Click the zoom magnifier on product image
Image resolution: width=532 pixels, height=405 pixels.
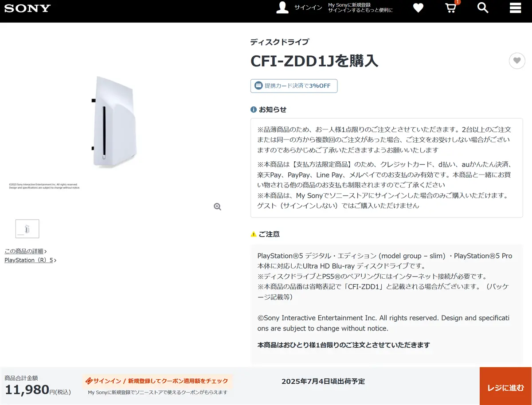[217, 206]
